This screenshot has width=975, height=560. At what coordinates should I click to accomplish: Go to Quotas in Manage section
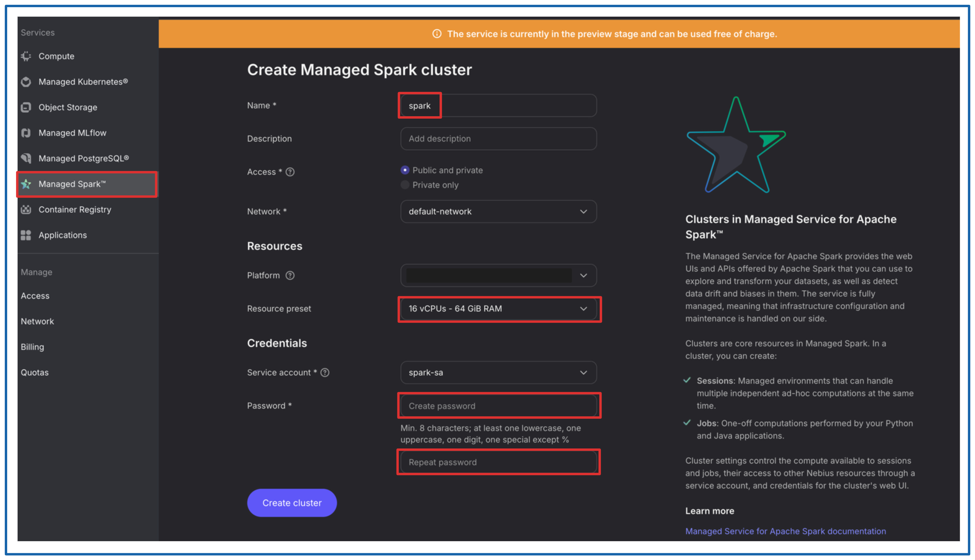(35, 372)
